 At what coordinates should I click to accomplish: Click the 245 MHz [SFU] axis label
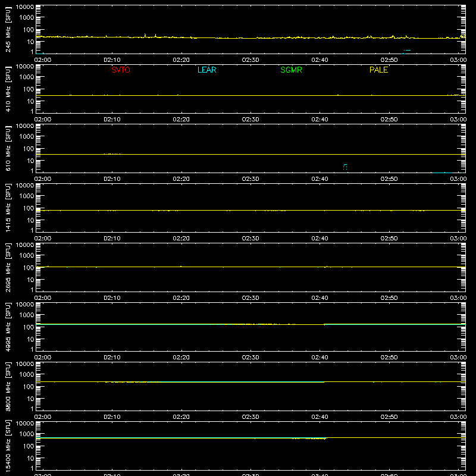[8, 29]
